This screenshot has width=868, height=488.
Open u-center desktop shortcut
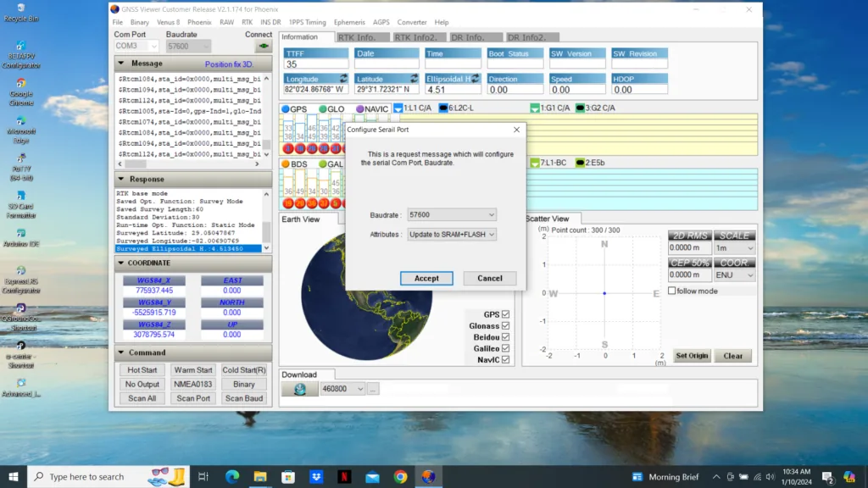(21, 355)
